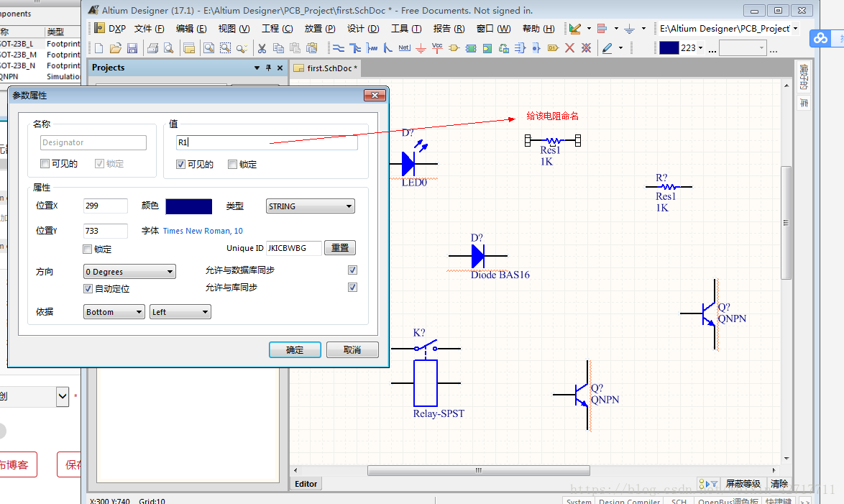Select the red X No ERC icon
Screen dimensions: 844x504
(x=569, y=48)
